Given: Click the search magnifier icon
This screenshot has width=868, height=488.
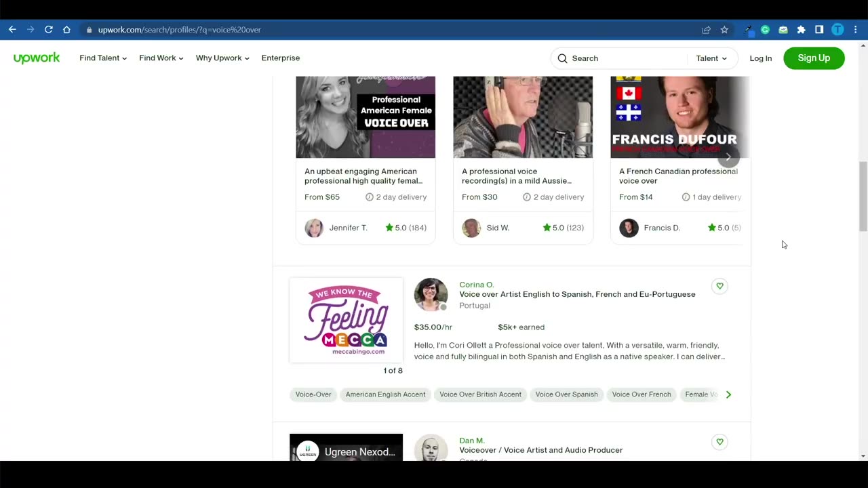Looking at the screenshot, I should point(562,58).
